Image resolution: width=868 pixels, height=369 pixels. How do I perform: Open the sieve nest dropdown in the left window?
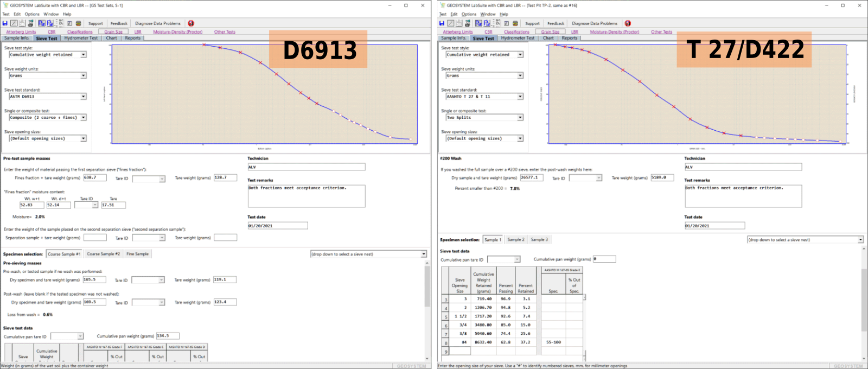click(424, 254)
